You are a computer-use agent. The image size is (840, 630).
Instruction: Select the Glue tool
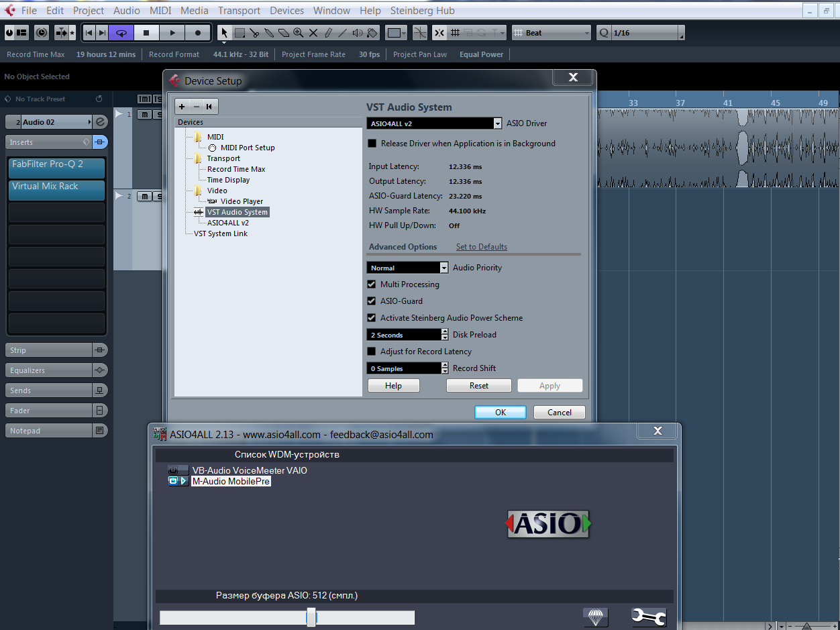click(269, 32)
